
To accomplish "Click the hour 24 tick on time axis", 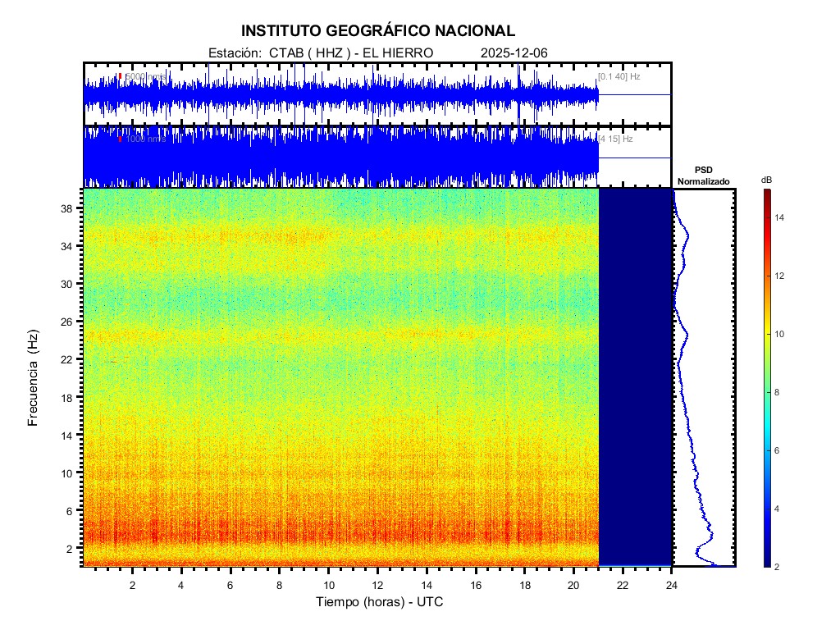I will pos(672,585).
